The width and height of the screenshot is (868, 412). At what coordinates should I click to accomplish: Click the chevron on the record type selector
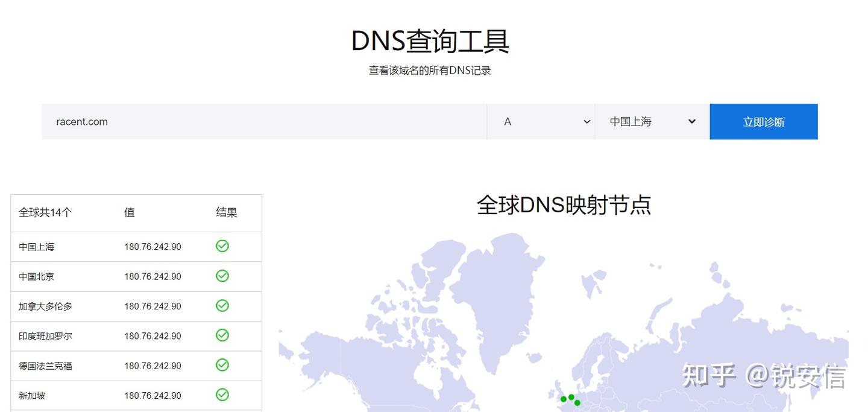587,121
